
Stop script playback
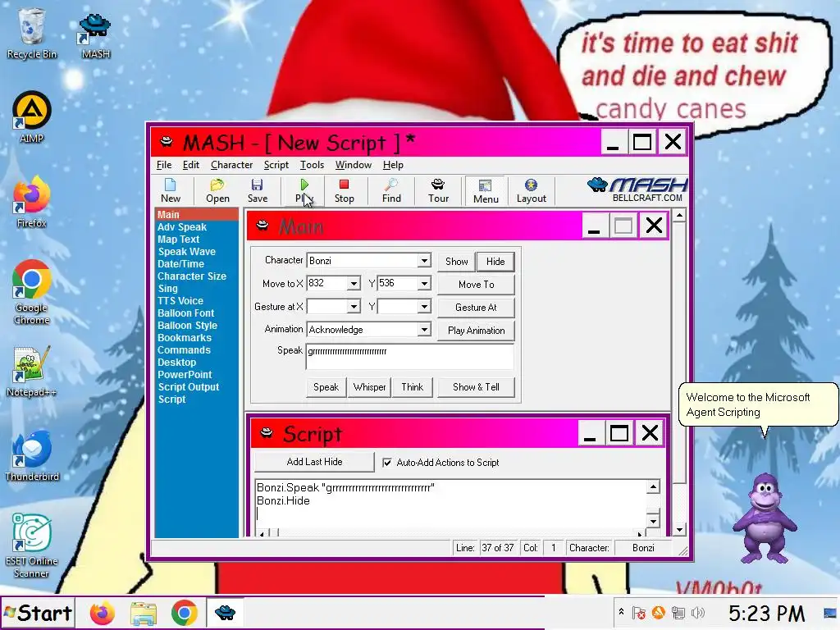pyautogui.click(x=344, y=190)
